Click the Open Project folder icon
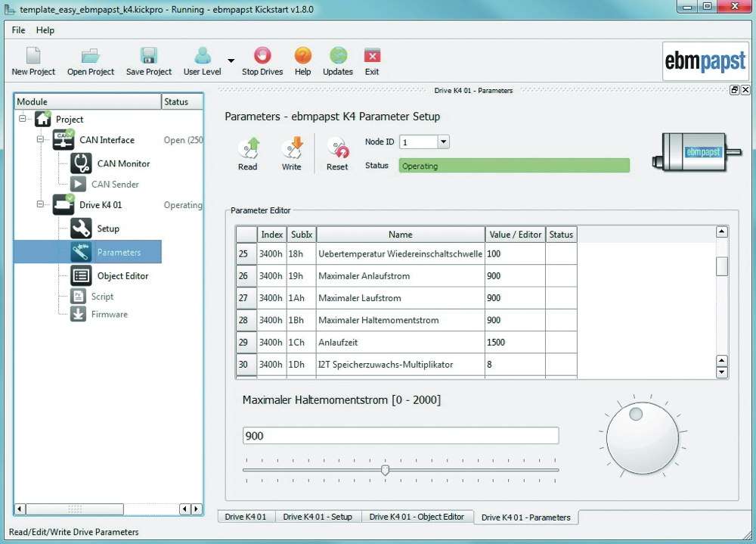Screen dimensions: 756x544 (90, 55)
